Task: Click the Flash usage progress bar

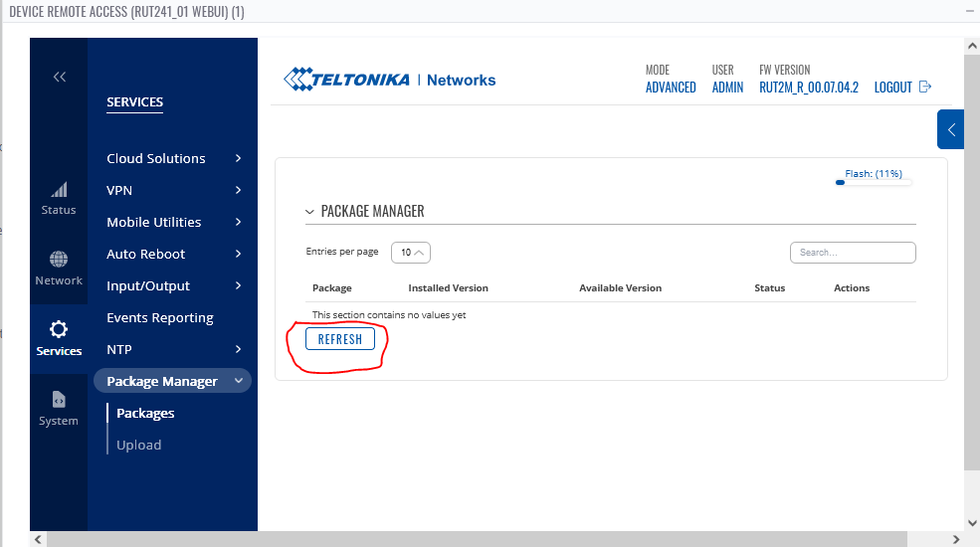Action: (874, 182)
